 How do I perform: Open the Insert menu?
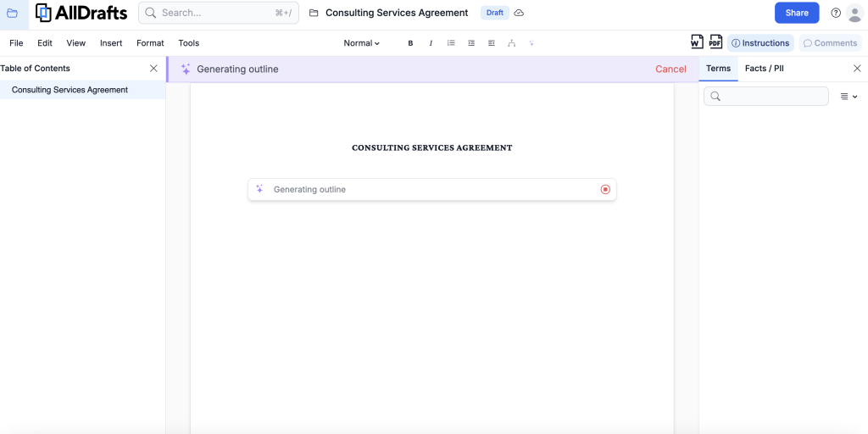pyautogui.click(x=111, y=43)
